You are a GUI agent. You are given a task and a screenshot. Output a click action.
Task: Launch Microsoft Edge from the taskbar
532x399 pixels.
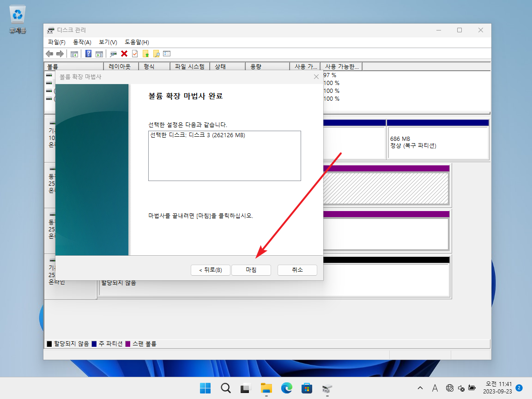pos(287,388)
